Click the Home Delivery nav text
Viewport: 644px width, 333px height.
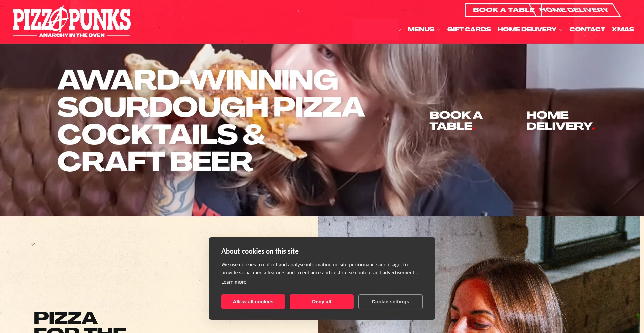click(x=527, y=29)
